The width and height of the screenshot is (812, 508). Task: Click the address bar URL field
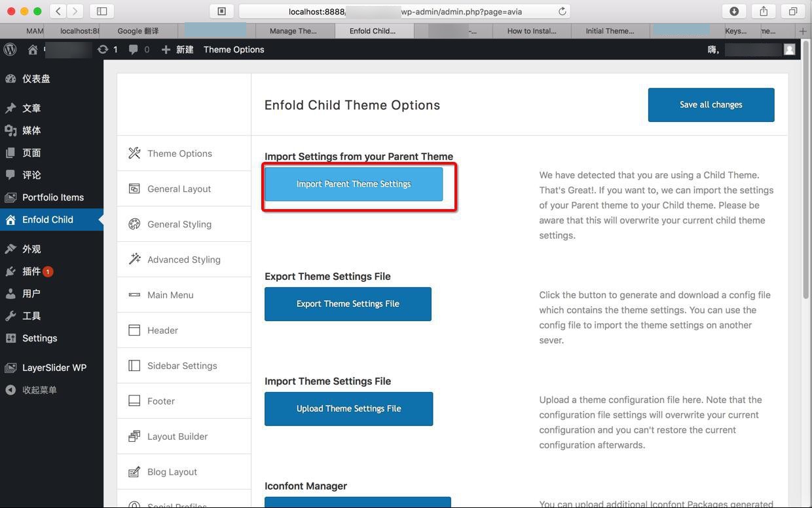coord(405,11)
